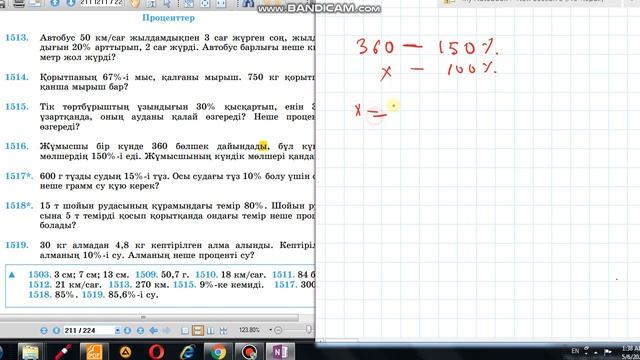This screenshot has height=360, width=640.
Task: Open Google Chrome from taskbar
Action: pos(218,351)
